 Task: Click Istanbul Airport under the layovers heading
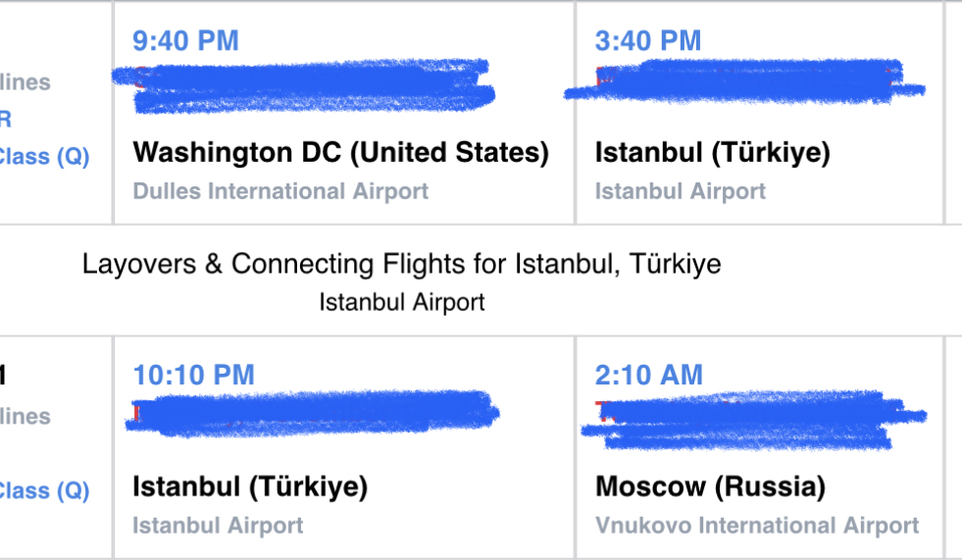[401, 302]
